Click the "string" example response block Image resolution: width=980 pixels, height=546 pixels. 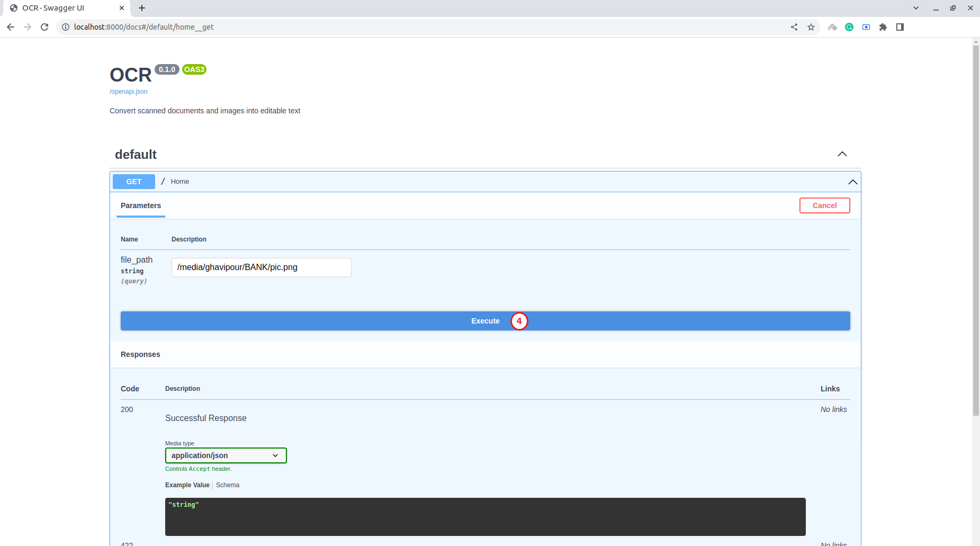485,517
